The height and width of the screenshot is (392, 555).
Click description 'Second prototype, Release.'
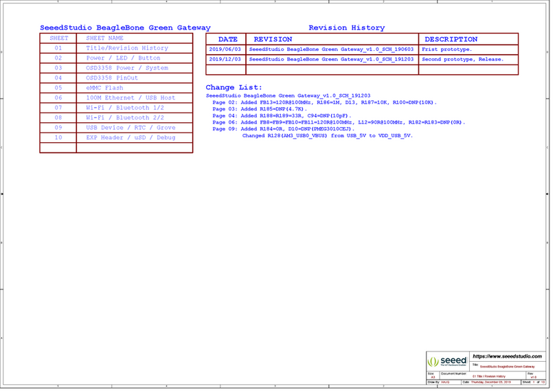(463, 60)
